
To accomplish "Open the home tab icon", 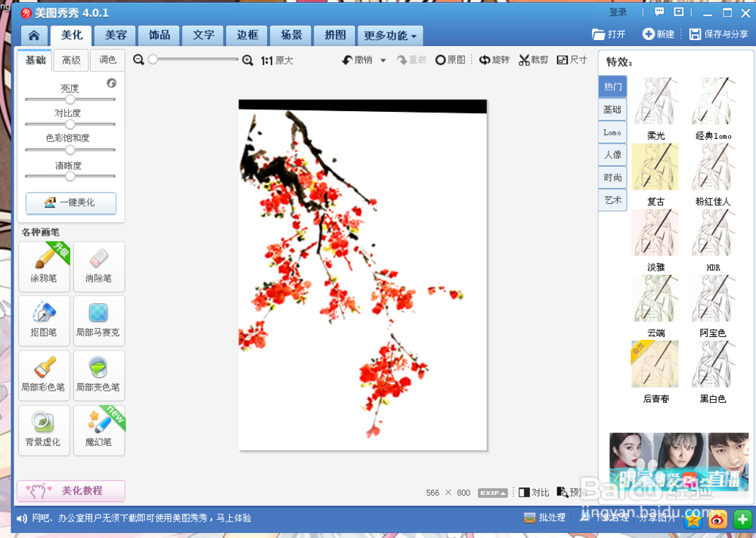I will coord(34,36).
